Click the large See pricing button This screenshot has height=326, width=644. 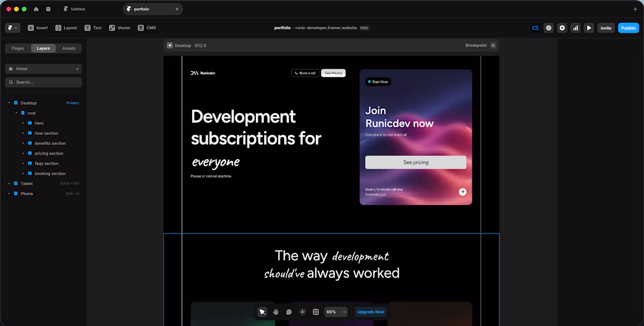416,162
